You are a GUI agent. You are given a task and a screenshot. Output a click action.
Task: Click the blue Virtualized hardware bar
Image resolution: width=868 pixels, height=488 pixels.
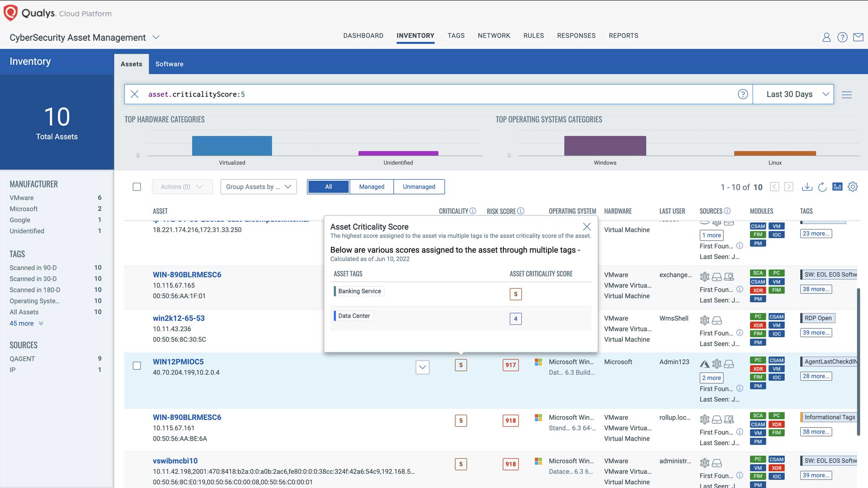[x=232, y=146]
